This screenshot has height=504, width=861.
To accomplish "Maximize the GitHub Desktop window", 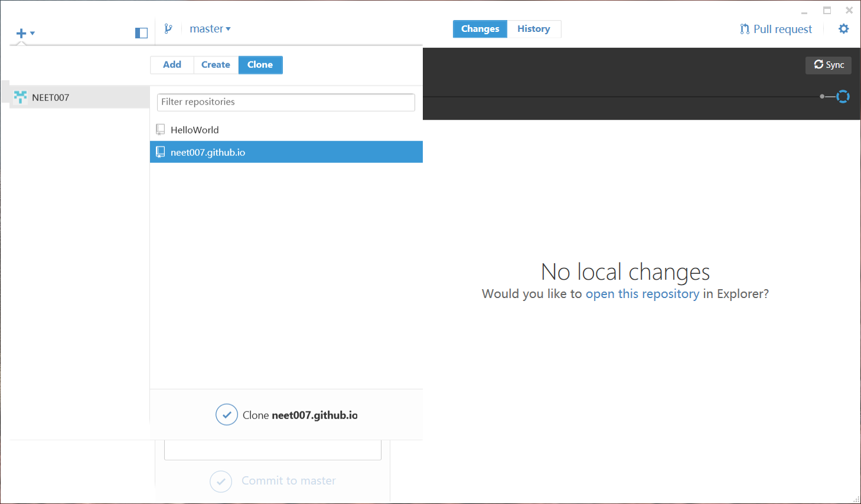I will (x=827, y=11).
